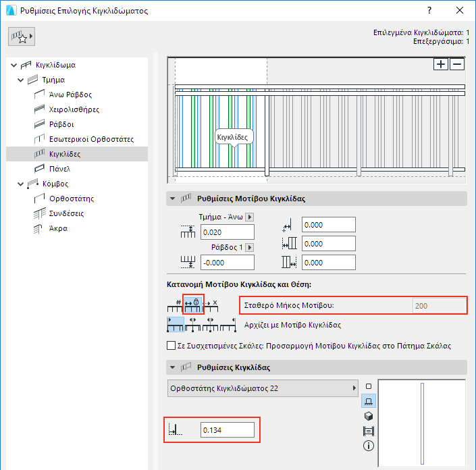
Task: Select second pattern alignment option
Action: click(x=193, y=325)
